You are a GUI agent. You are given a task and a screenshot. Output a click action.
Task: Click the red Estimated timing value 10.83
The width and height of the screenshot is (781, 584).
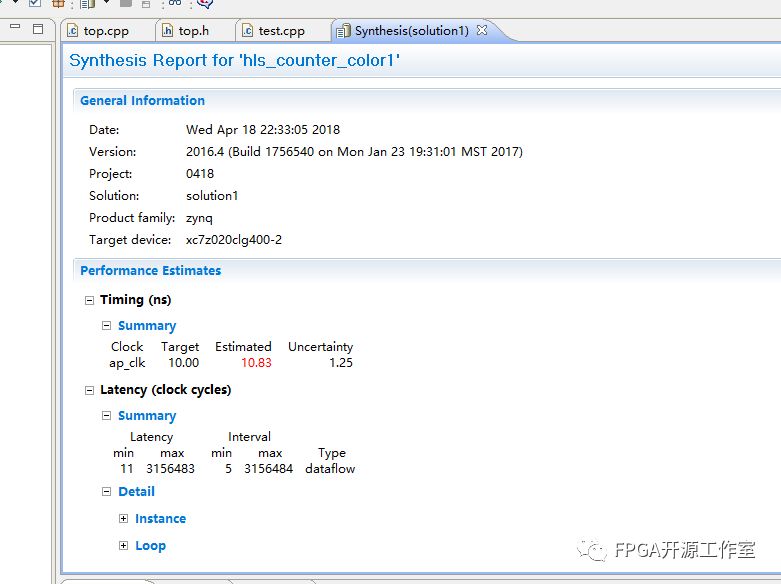click(x=256, y=363)
